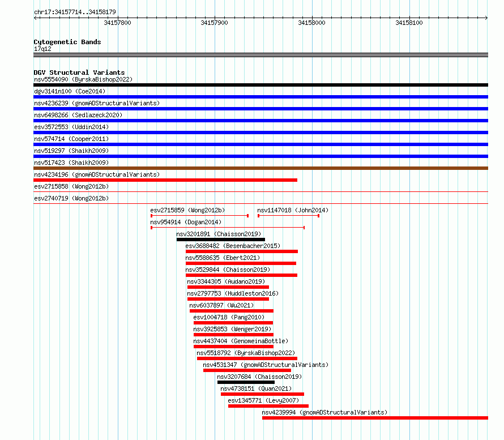Click the thin red nsv954914 interval line
Image resolution: width=504 pixels, height=440 pixels.
coord(228,228)
